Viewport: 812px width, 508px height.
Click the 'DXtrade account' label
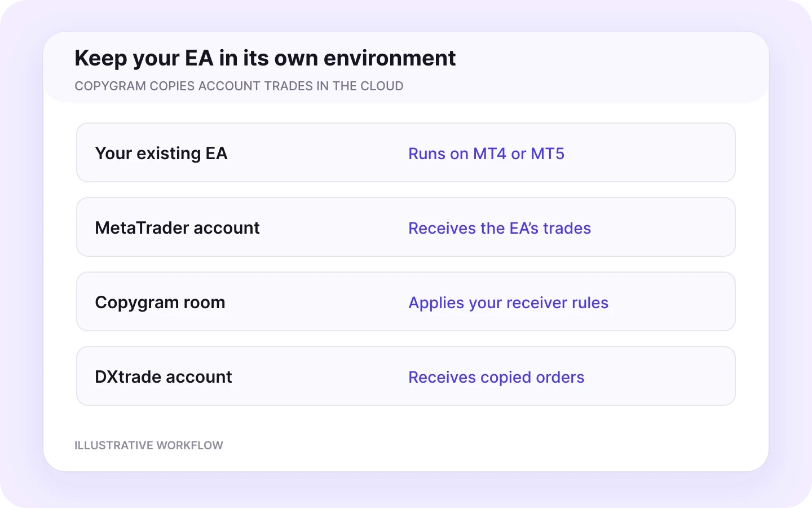164,377
